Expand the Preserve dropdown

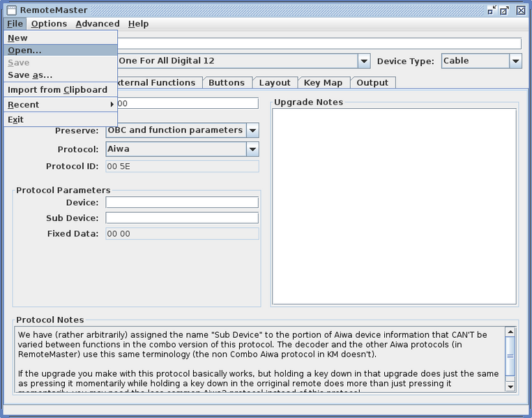pos(253,130)
